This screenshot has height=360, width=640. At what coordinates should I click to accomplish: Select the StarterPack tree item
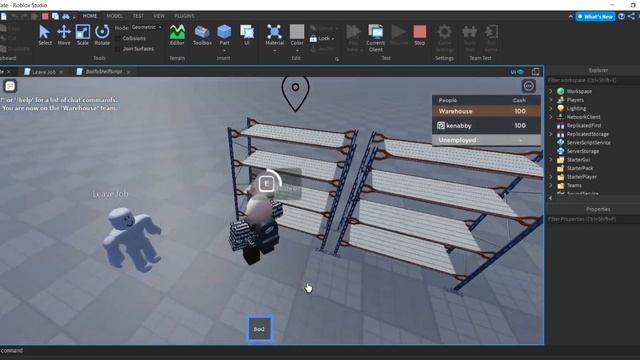tap(580, 168)
